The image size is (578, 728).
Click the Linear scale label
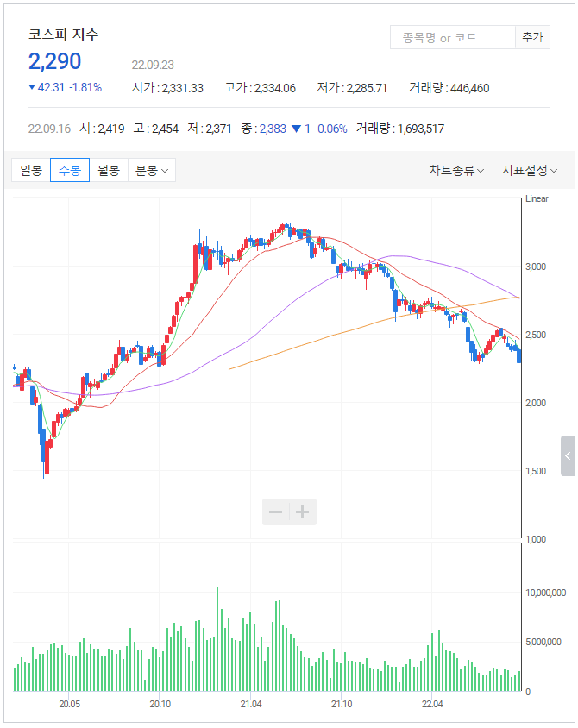point(537,198)
